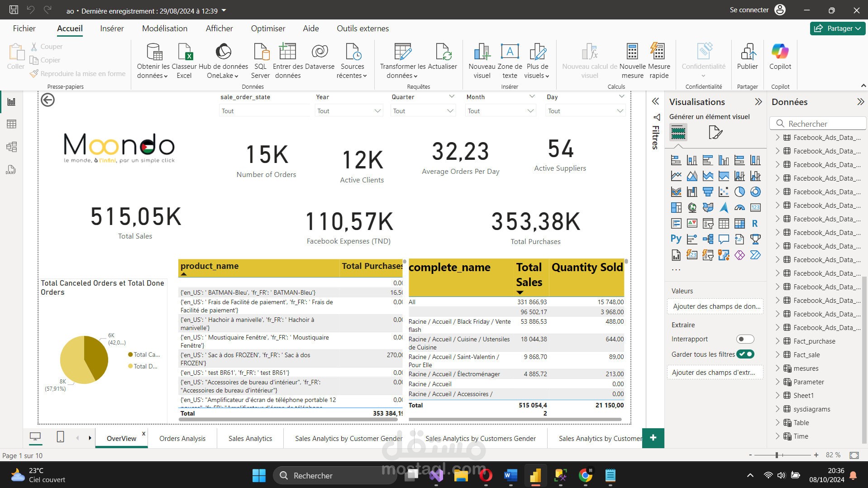Click the Partager button
868x488 pixels.
pyautogui.click(x=838, y=28)
